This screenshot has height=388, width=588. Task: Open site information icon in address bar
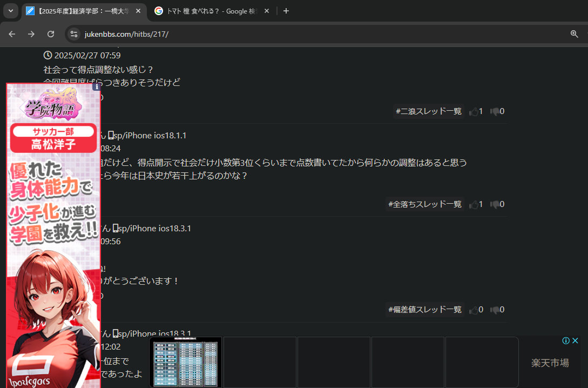(74, 34)
